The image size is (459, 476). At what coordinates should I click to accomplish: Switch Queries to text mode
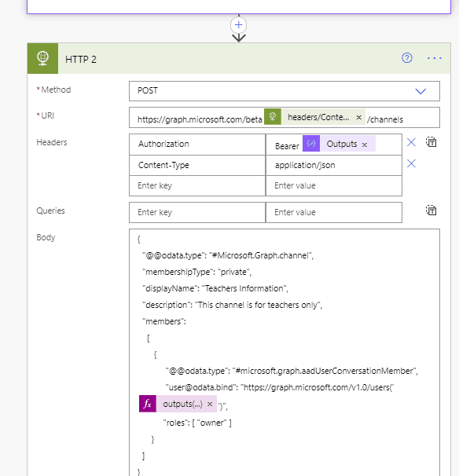431,210
